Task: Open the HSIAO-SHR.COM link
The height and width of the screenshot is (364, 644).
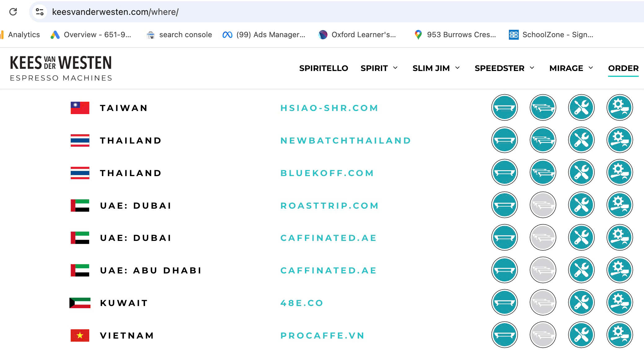Action: [x=329, y=108]
